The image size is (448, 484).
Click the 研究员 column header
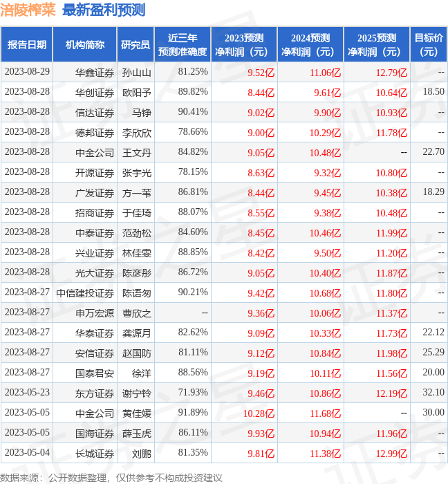point(136,45)
